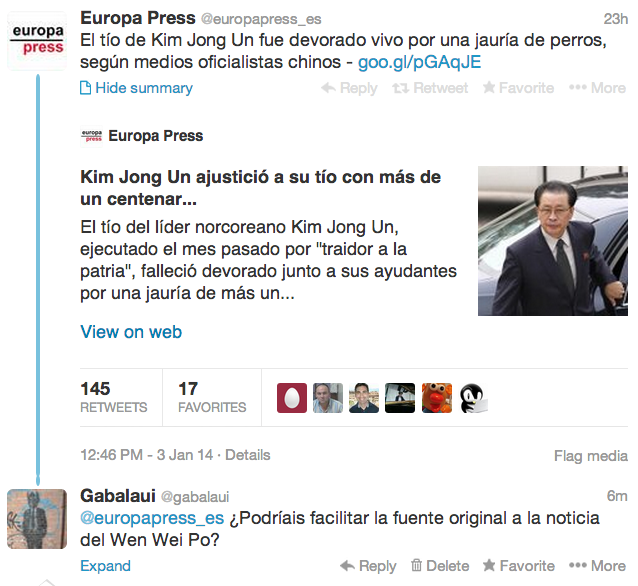Open the penguin avatar profile
Image resolution: width=638 pixels, height=586 pixels.
pyautogui.click(x=473, y=398)
